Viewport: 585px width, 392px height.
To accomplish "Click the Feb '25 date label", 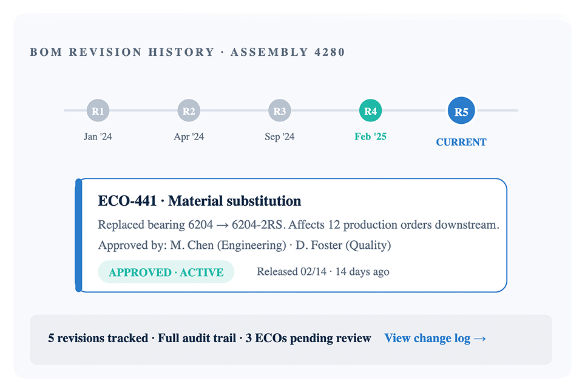I will [370, 137].
